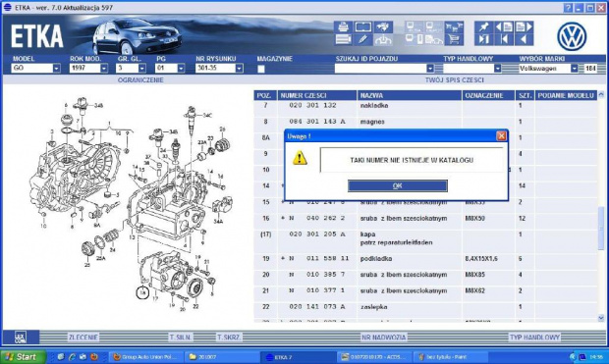609x364 pixels.
Task: Click the zaslepka part name
Action: tap(373, 306)
